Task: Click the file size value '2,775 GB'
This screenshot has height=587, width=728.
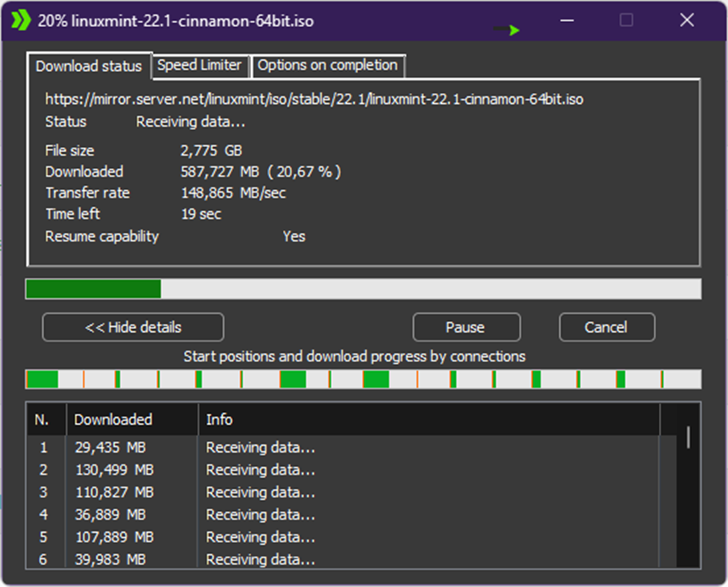Action: 211,150
